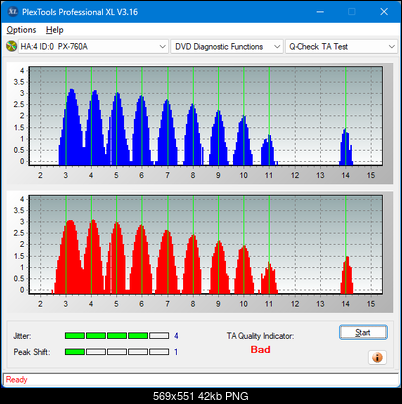Viewport: 402px width, 404px height.
Task: Open the Options menu
Action: coord(21,30)
